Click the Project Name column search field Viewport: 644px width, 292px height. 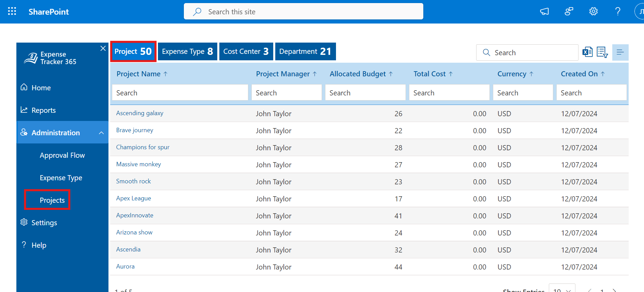180,93
